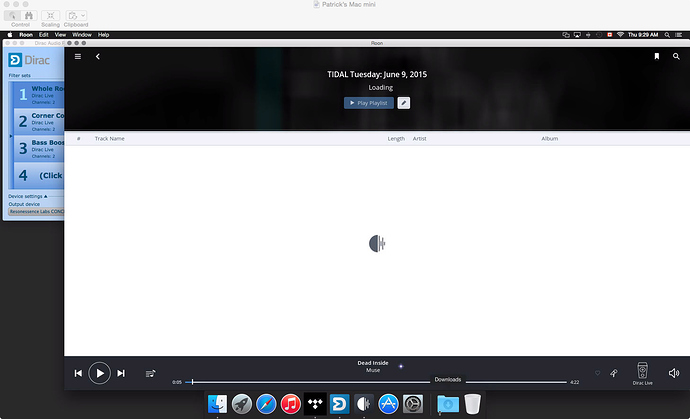This screenshot has width=690, height=419.
Task: Collapse Device settings in Dirac window
Action: 28,196
